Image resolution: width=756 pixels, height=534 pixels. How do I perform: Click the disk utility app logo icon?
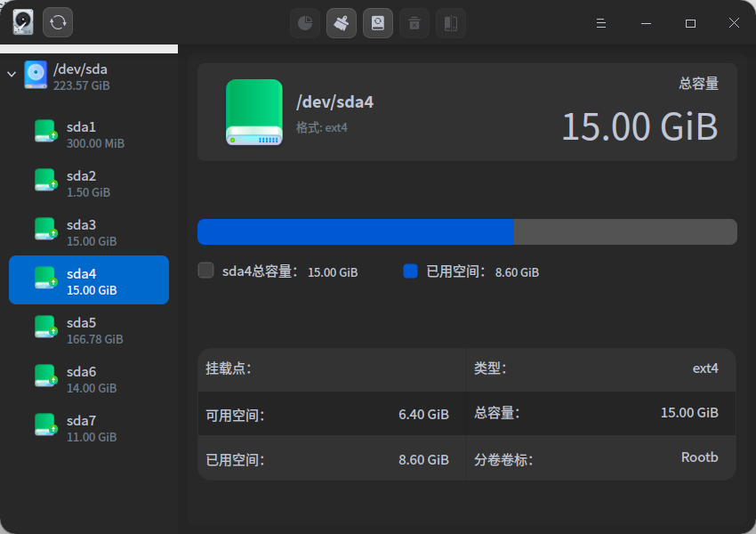click(22, 22)
